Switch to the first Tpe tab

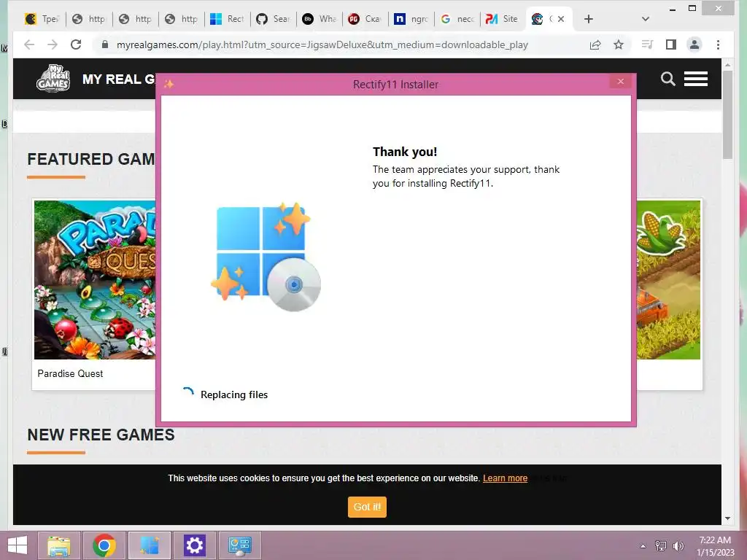coord(42,19)
